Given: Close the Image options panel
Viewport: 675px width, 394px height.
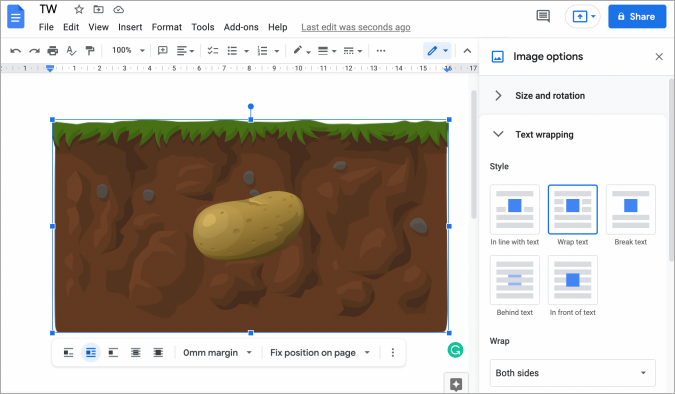Looking at the screenshot, I should click(x=659, y=56).
